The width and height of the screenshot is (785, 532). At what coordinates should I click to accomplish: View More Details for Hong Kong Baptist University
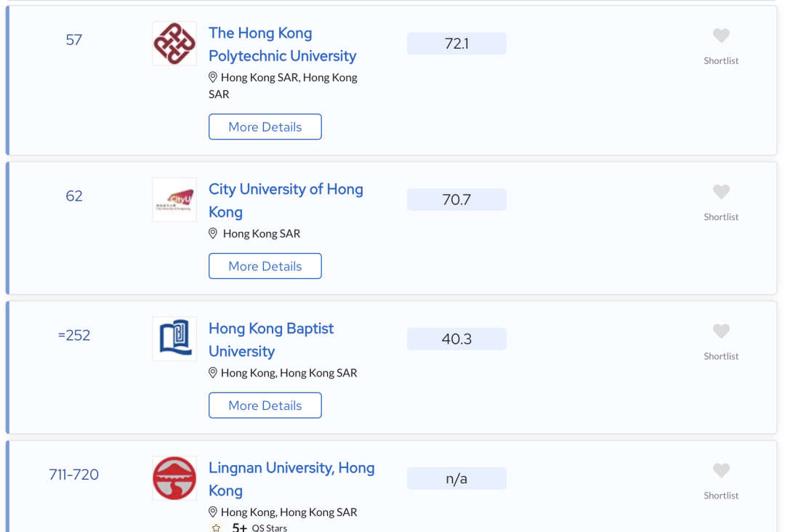tap(265, 406)
